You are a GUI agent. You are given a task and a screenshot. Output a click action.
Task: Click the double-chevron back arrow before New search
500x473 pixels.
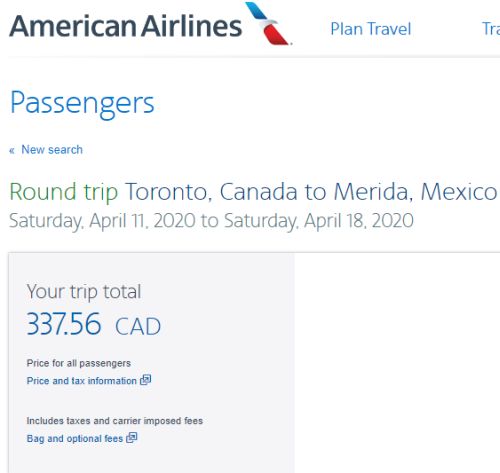[x=12, y=151]
